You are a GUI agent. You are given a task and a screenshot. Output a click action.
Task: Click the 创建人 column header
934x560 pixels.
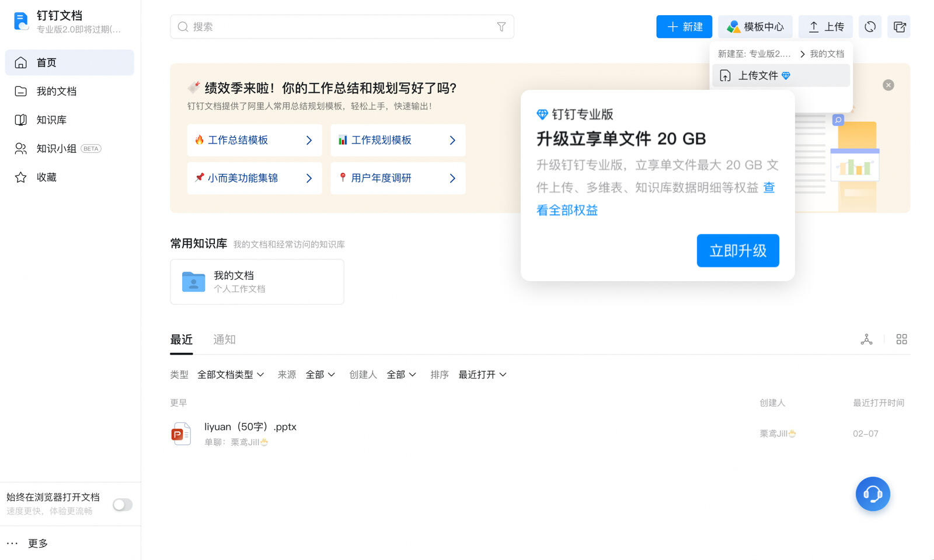point(772,403)
